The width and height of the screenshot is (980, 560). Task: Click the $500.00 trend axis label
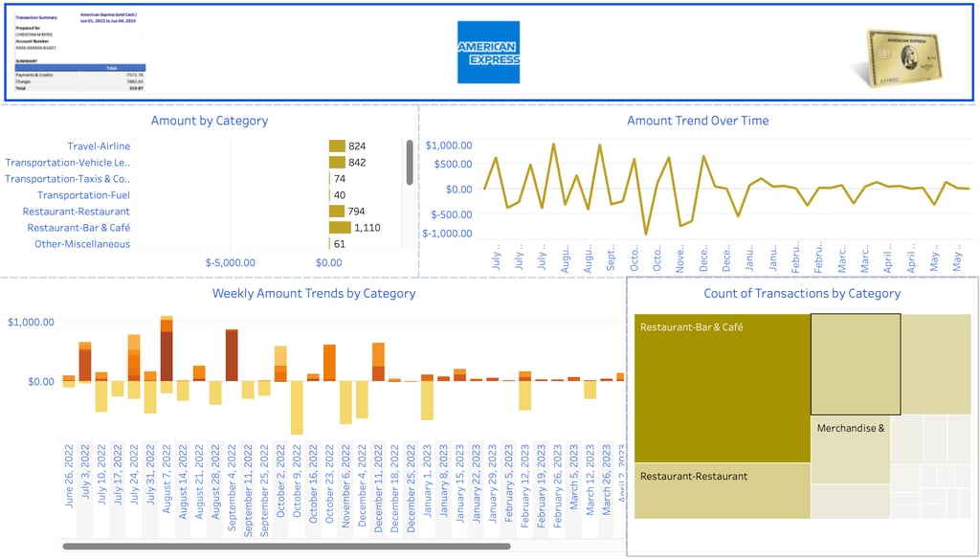[453, 164]
